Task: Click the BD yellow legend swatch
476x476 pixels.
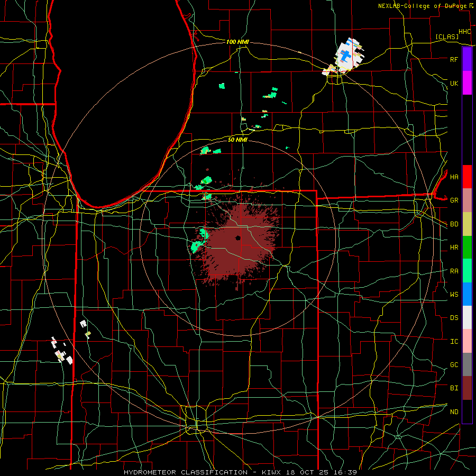Action: (467, 224)
